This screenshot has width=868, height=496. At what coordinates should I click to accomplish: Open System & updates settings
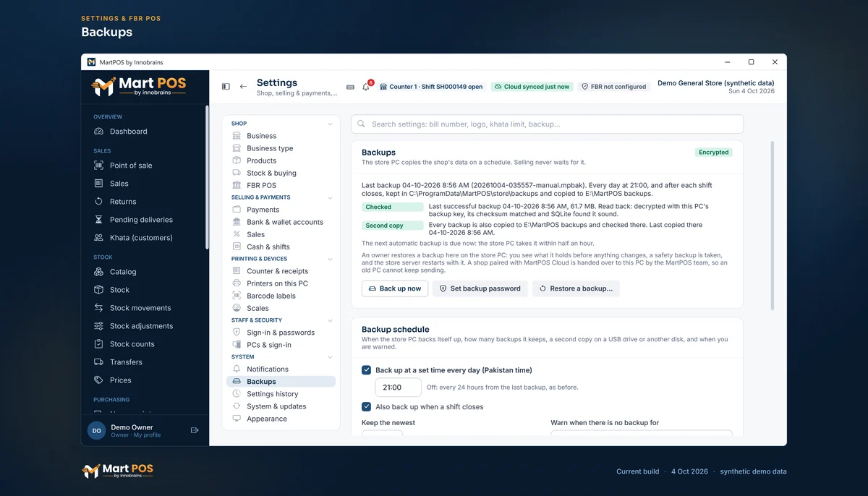(x=281, y=406)
